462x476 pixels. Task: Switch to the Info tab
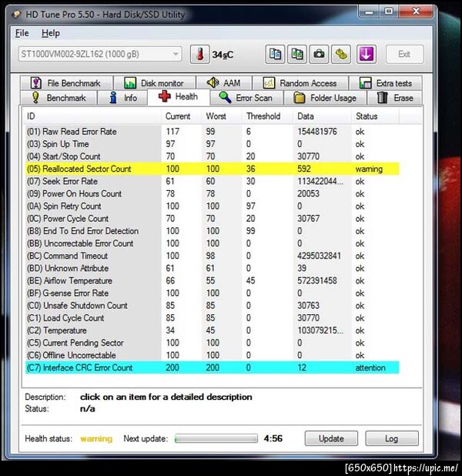point(122,98)
